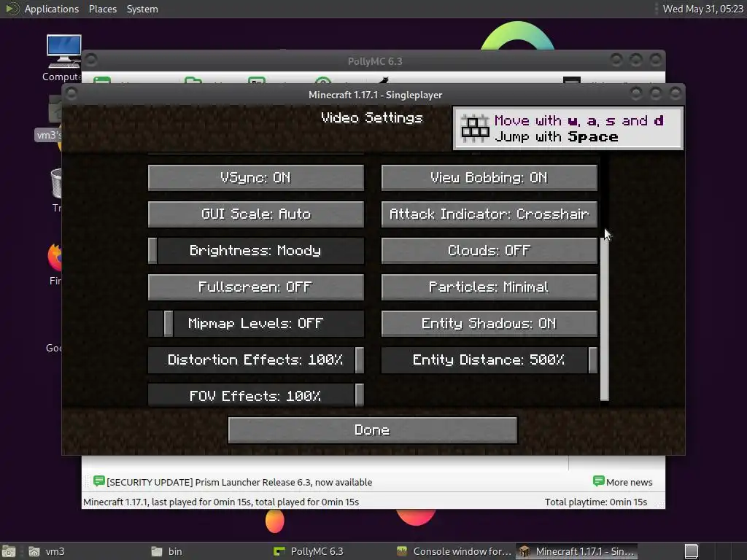Select the Minecraft 1.17.1 taskbar entry

(578, 551)
